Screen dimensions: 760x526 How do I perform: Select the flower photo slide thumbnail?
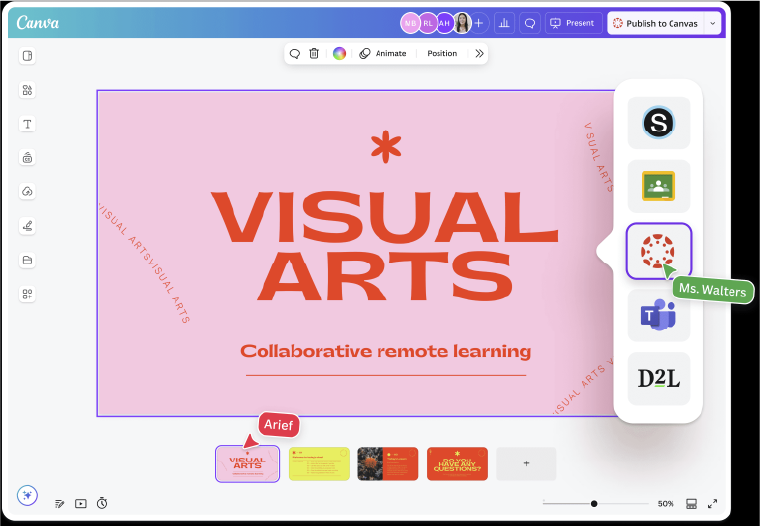click(x=388, y=464)
